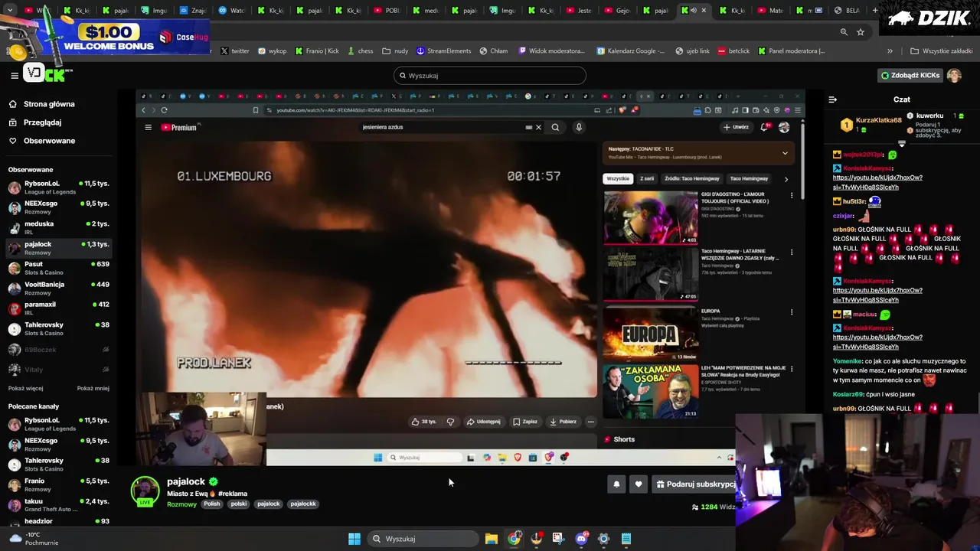Open paramaxil IRL channel

coord(59,308)
